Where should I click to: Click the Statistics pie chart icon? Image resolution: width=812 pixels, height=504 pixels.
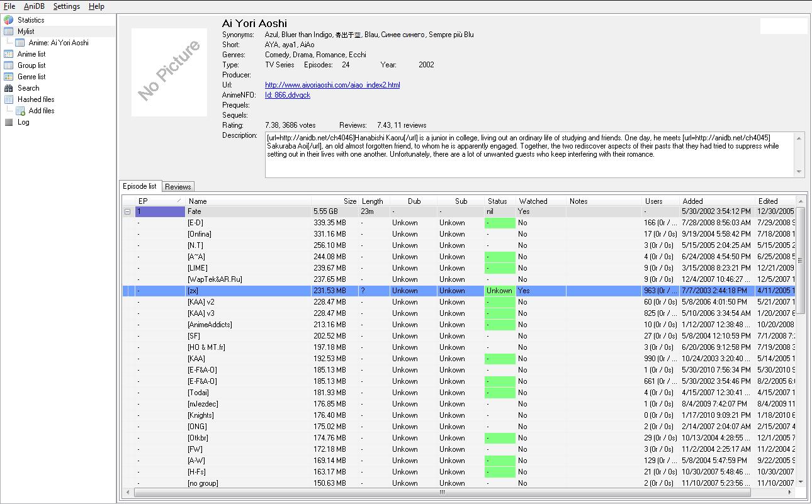(9, 20)
